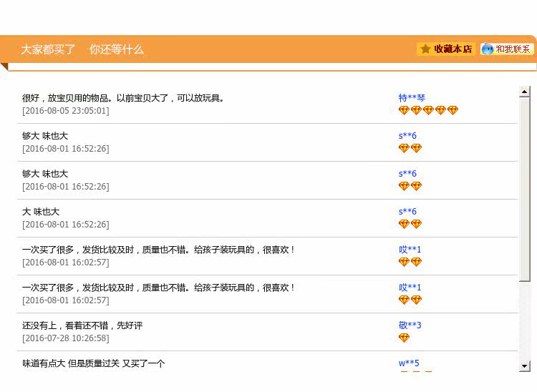
Task: Click the review 味道有点大 但是质量过关
Action: [94, 363]
